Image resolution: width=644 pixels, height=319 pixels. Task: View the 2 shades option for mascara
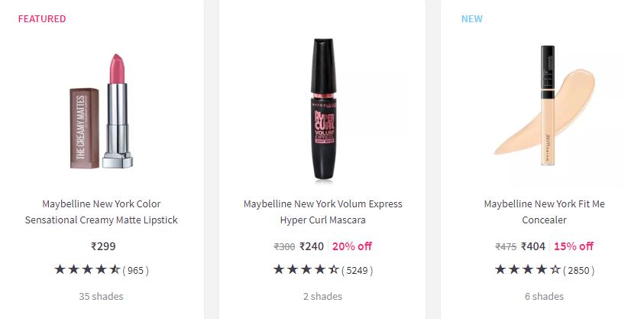(322, 296)
